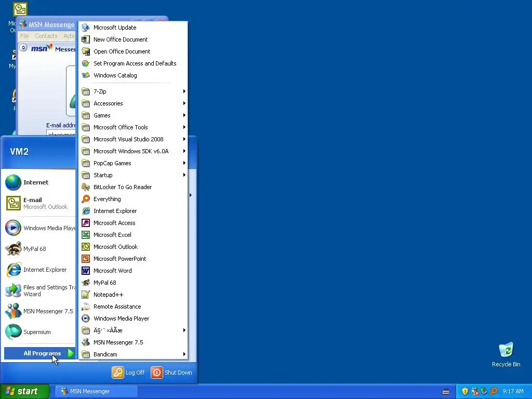Expand the Bandicam folder
Screen dimensions: 532x399
pyautogui.click(x=133, y=354)
